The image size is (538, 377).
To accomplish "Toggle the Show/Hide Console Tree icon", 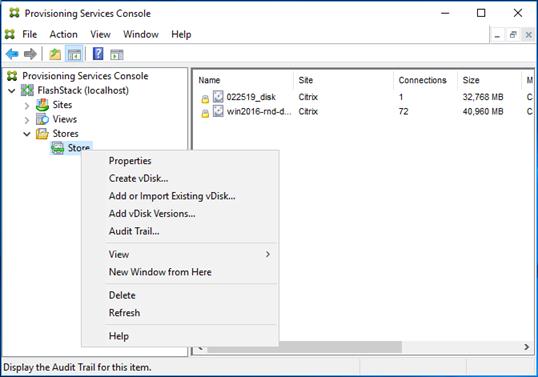I will click(x=74, y=54).
